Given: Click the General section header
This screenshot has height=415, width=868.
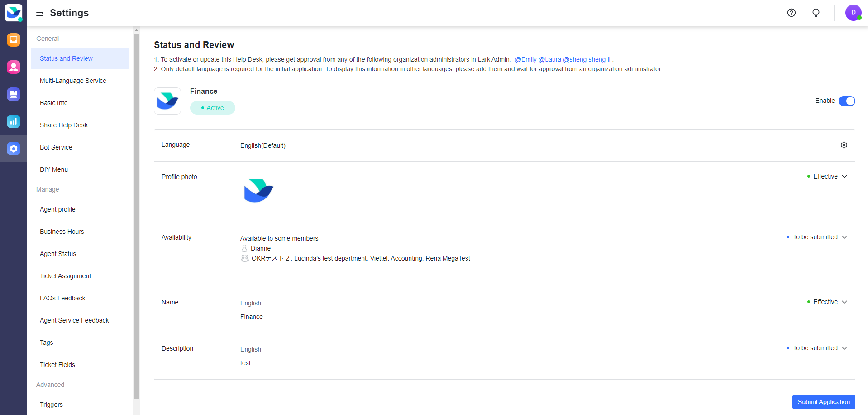Looking at the screenshot, I should click(x=48, y=39).
